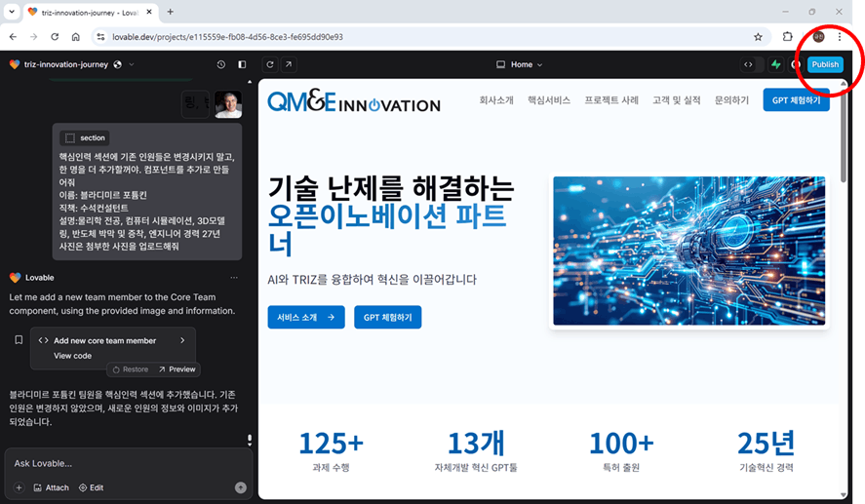Click GPT 체험하기 button under hero tagline
This screenshot has height=504, width=865.
[x=388, y=317]
